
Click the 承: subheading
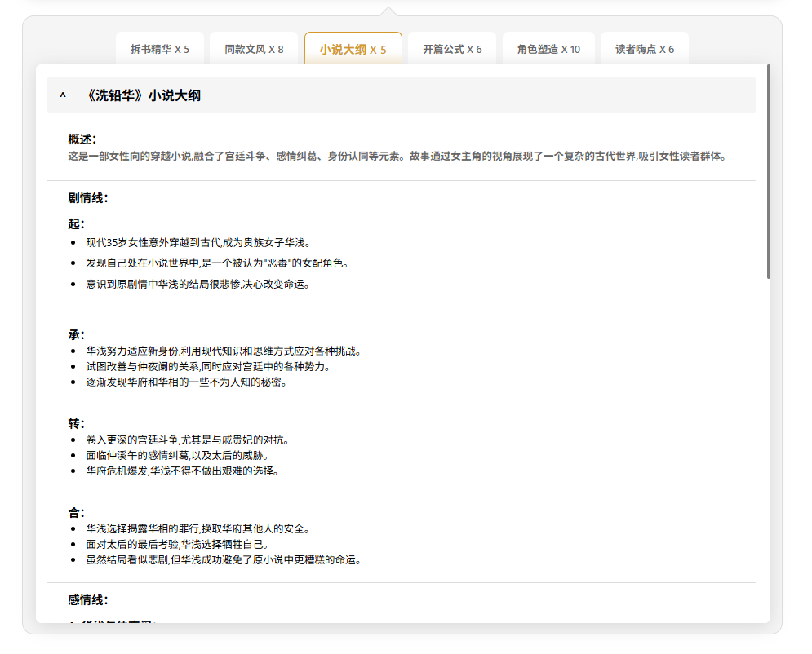point(76,334)
